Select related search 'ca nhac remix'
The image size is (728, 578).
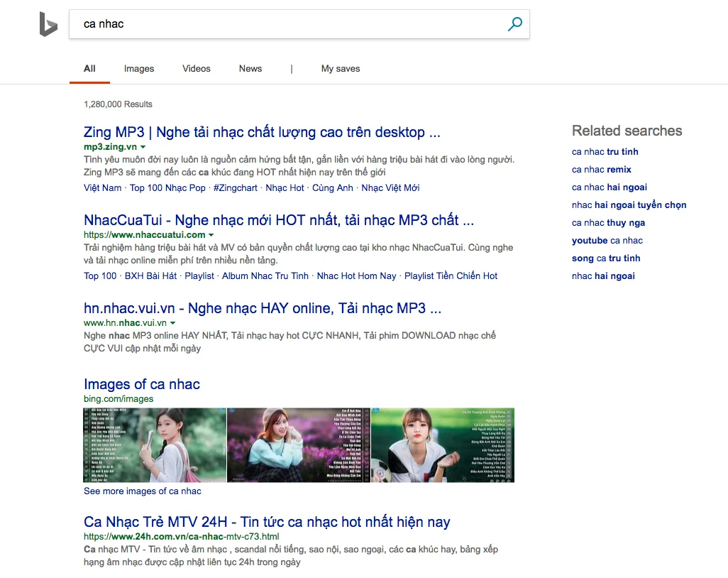tap(601, 170)
